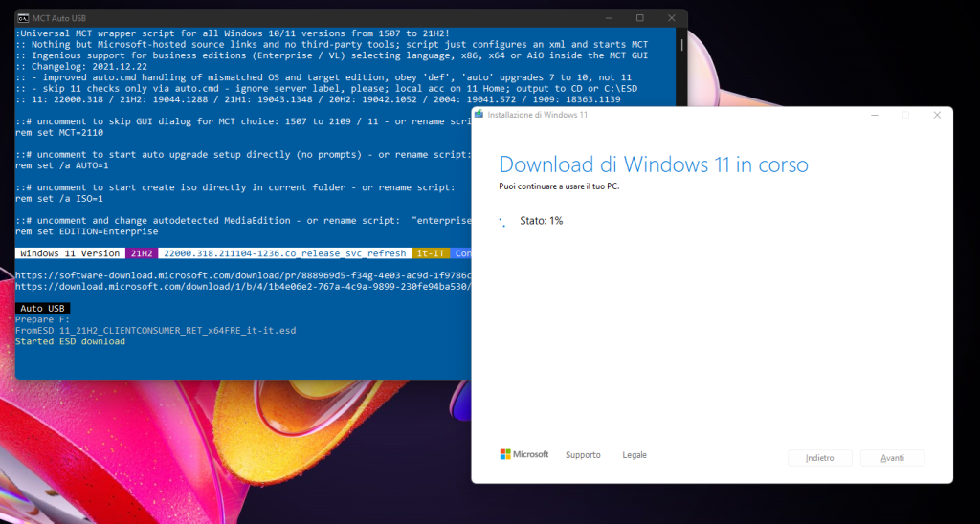The image size is (980, 524).
Task: Click the purple 21H2 label in console
Action: [141, 253]
